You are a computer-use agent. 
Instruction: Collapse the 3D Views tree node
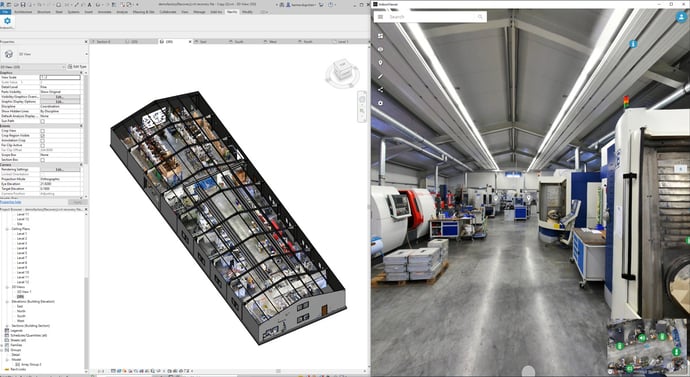coord(7,287)
